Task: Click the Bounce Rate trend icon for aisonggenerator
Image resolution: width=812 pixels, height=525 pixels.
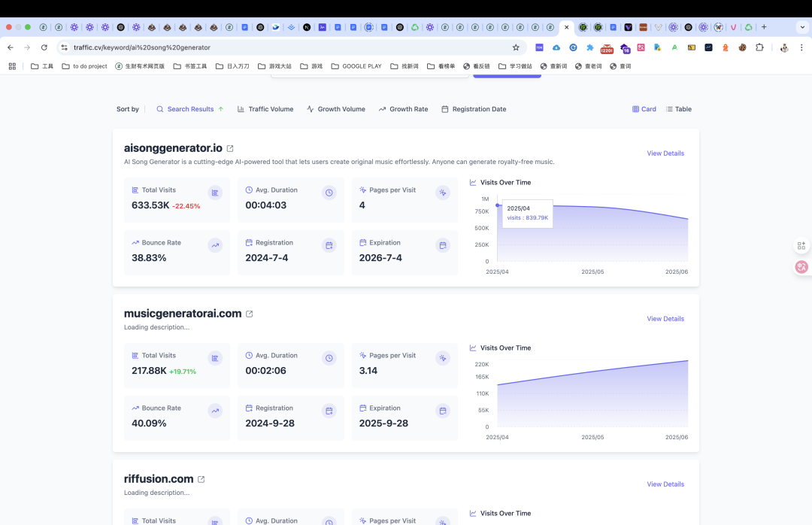Action: pyautogui.click(x=215, y=245)
